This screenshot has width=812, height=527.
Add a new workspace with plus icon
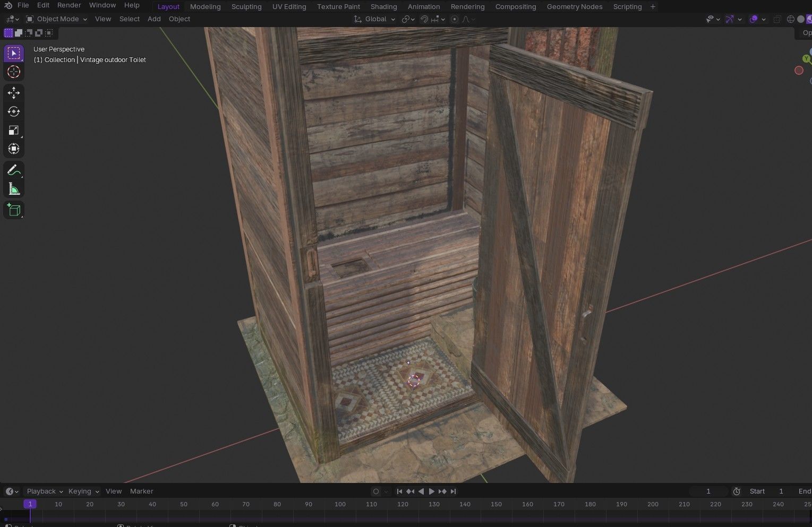(653, 6)
